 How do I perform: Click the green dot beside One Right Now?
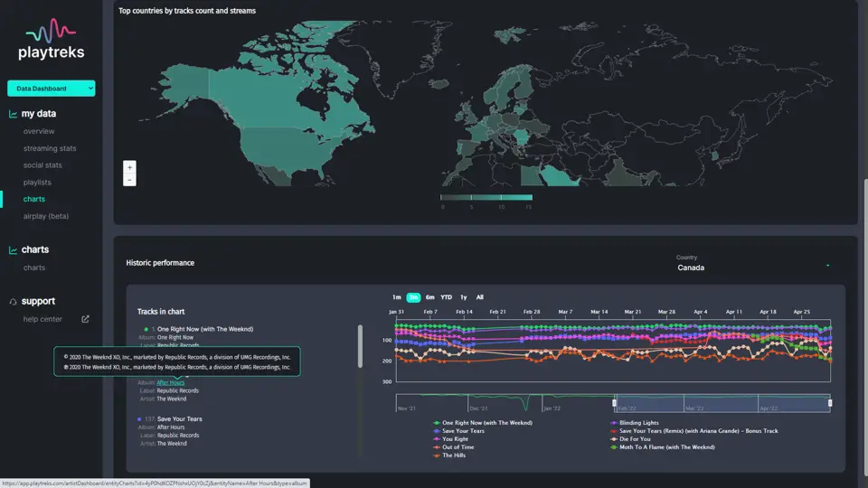click(x=146, y=329)
